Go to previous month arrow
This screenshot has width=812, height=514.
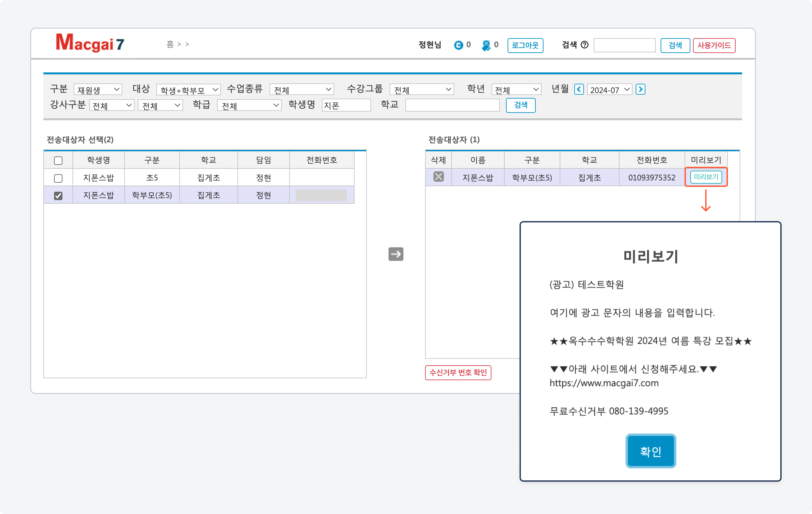click(579, 89)
